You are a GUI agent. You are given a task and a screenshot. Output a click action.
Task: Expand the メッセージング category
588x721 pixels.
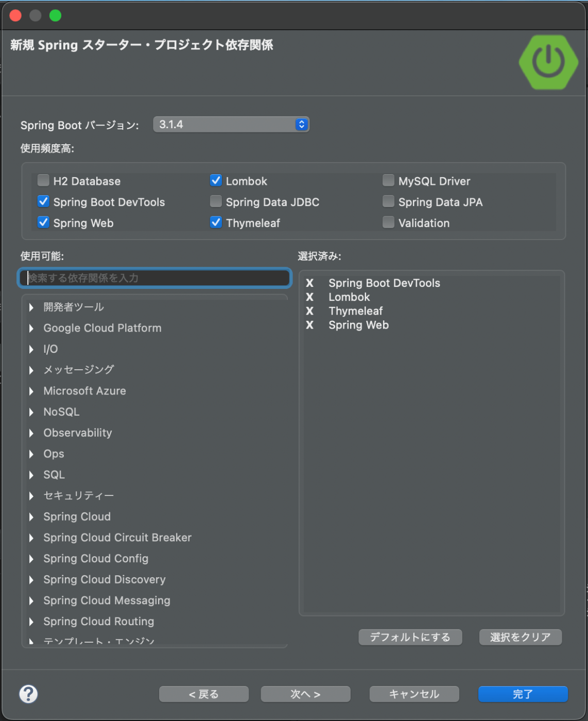pos(31,370)
